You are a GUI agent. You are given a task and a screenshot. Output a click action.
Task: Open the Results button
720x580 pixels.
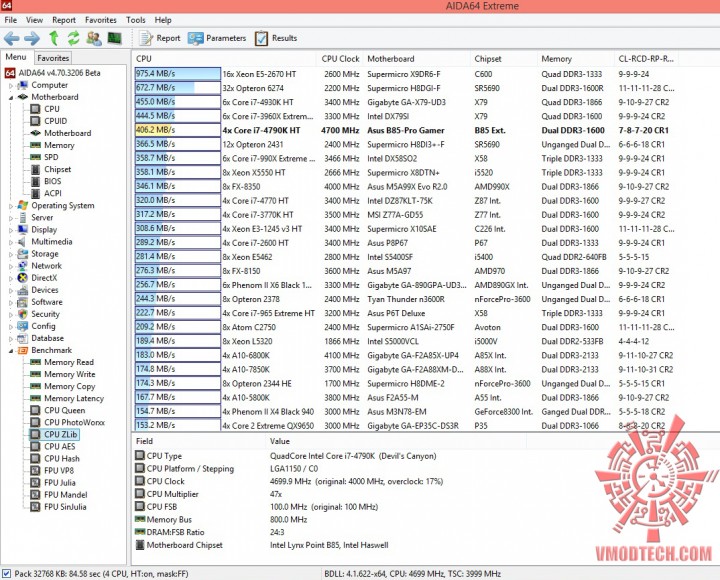coord(276,38)
